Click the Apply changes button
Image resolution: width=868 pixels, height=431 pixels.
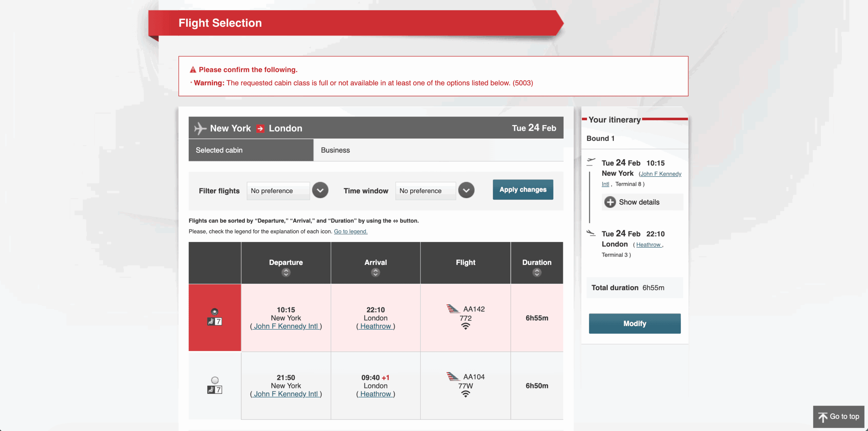pos(522,189)
